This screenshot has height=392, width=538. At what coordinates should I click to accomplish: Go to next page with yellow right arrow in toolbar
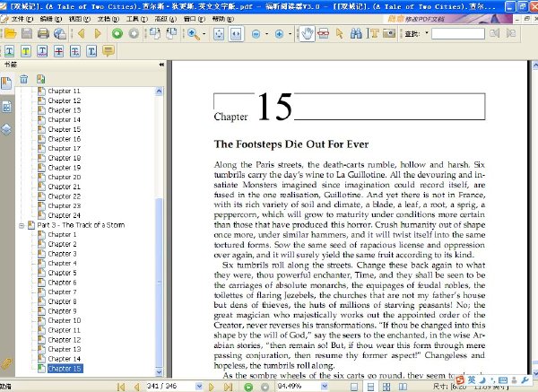click(x=98, y=34)
